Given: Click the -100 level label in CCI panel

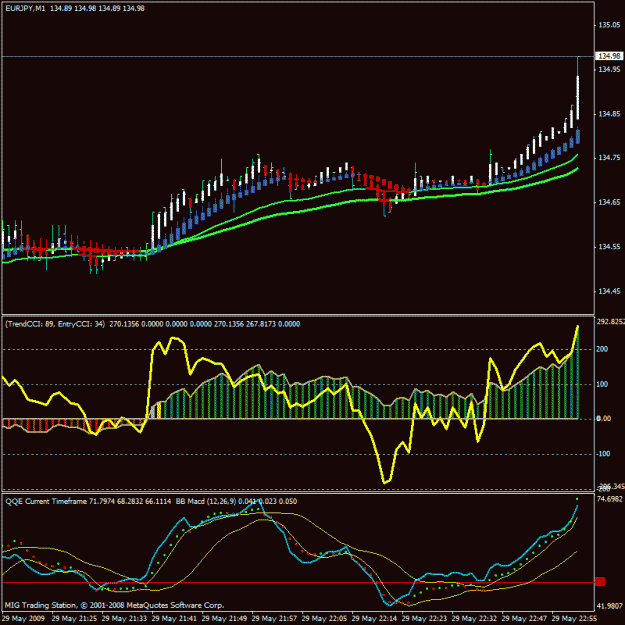Looking at the screenshot, I should point(603,454).
